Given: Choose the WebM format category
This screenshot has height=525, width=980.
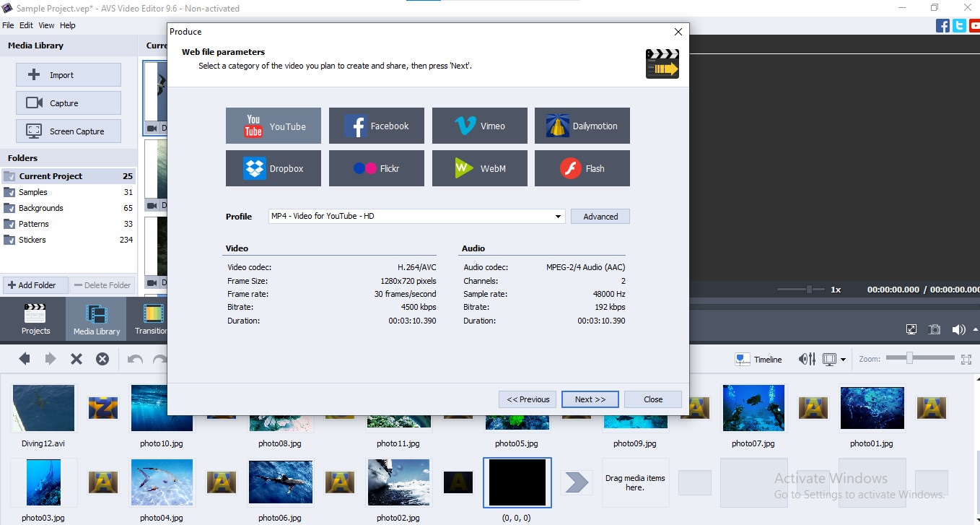Looking at the screenshot, I should 480,168.
